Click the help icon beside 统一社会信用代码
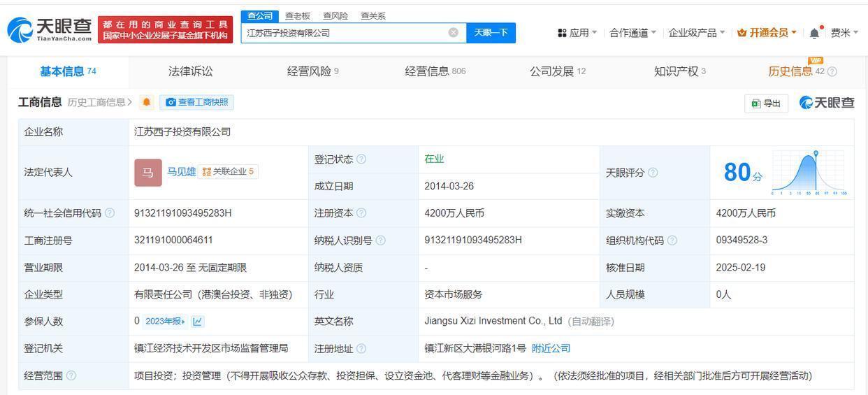 point(110,213)
